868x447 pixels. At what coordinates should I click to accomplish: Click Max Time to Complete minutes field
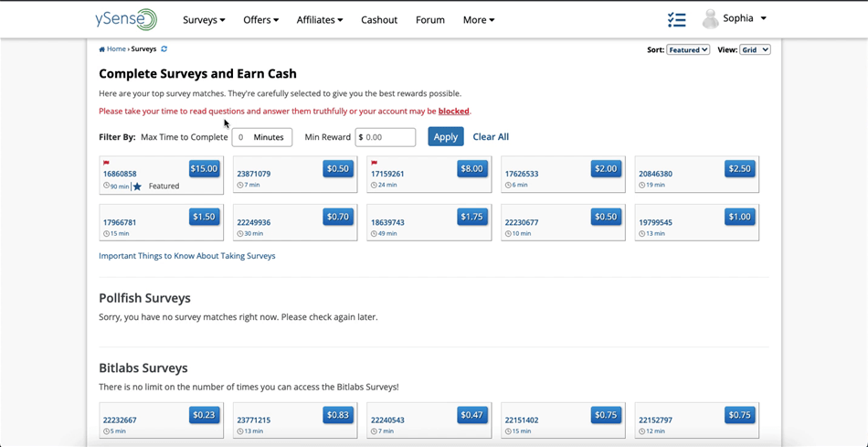point(262,137)
